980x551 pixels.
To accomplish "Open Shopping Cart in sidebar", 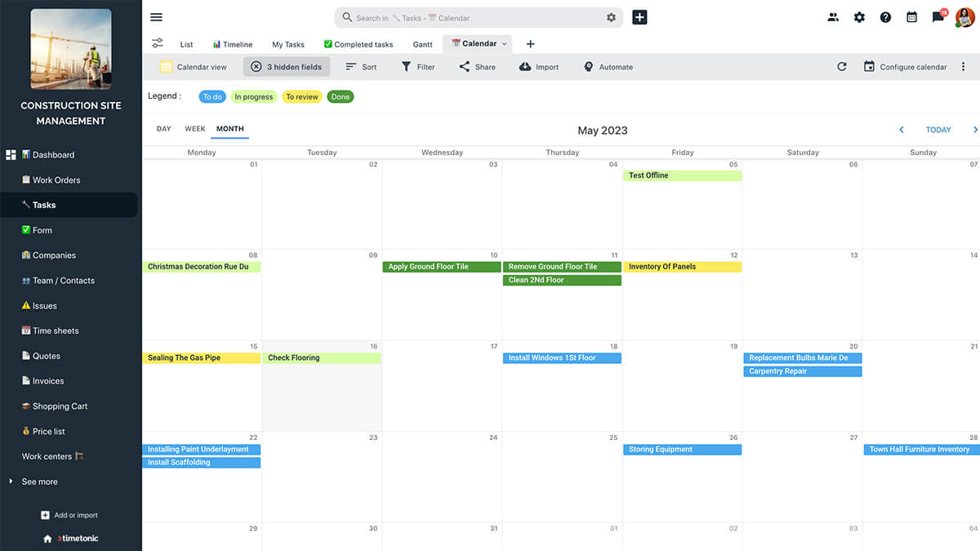I will pos(55,407).
